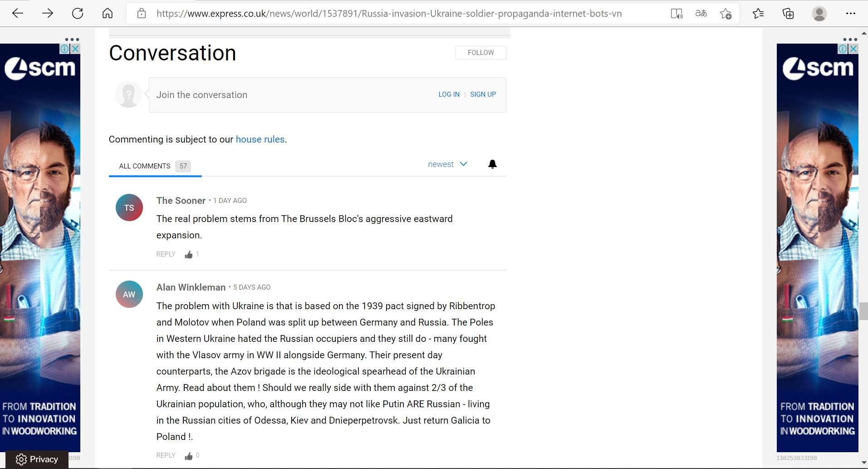Open the browser profile avatar
Screen dimensions: 868x469
pyautogui.click(x=819, y=14)
